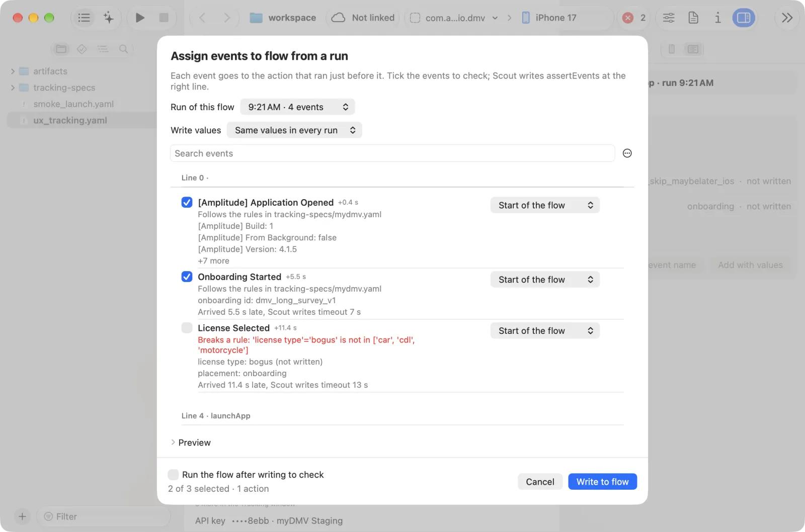Click the cloud Not linked status
This screenshot has width=805, height=532.
click(x=363, y=18)
